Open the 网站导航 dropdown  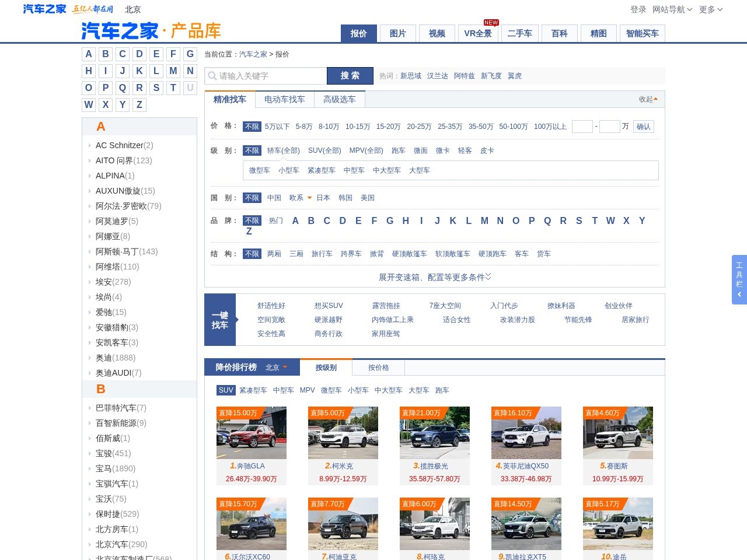(x=672, y=9)
